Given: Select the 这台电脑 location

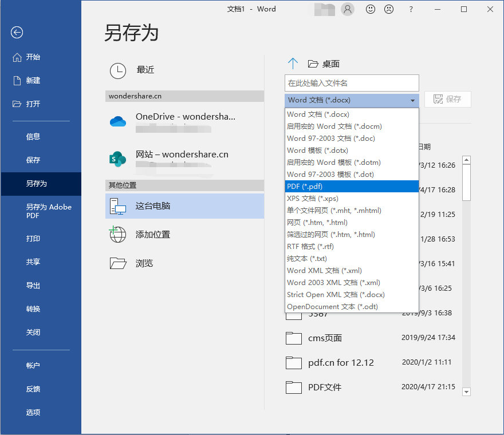Looking at the screenshot, I should pos(185,206).
